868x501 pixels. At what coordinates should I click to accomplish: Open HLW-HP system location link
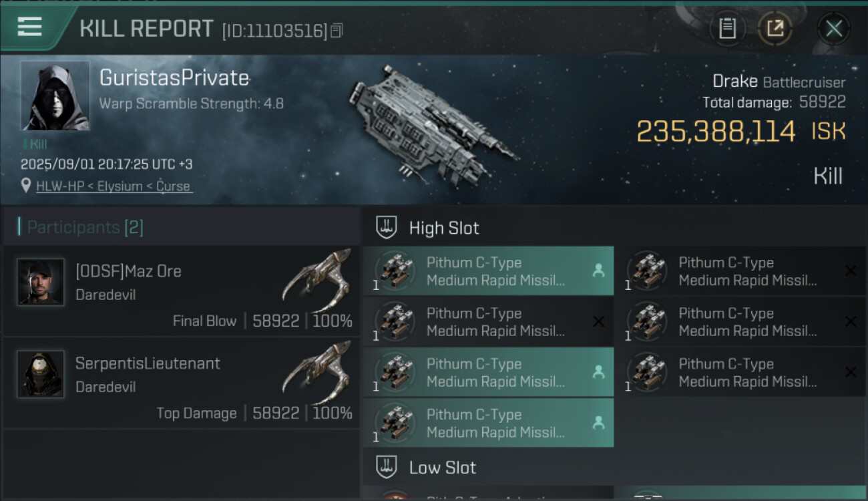113,186
